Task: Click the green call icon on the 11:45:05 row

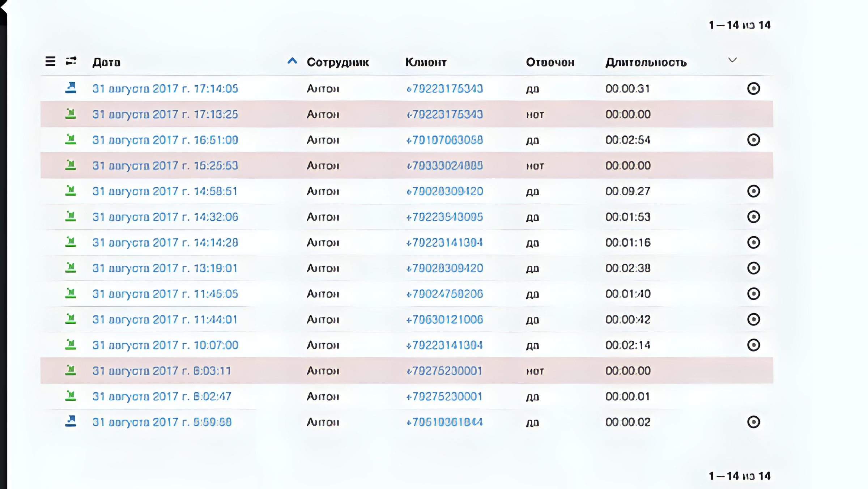Action: tap(71, 293)
